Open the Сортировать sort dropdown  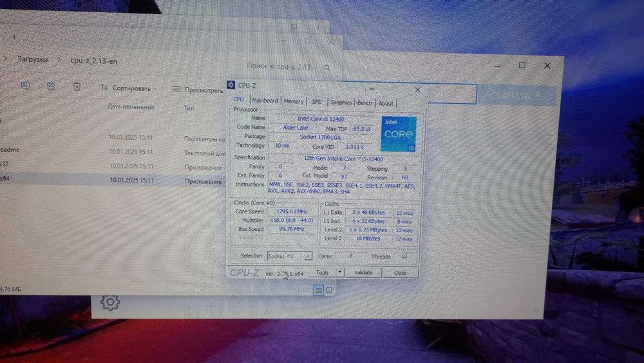click(x=129, y=88)
